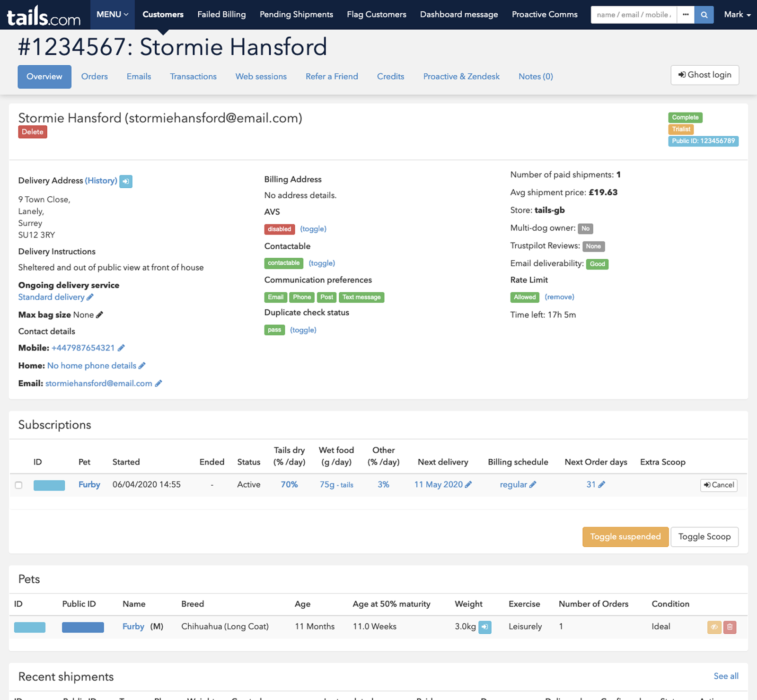Open search options ellipsis dropdown

685,15
